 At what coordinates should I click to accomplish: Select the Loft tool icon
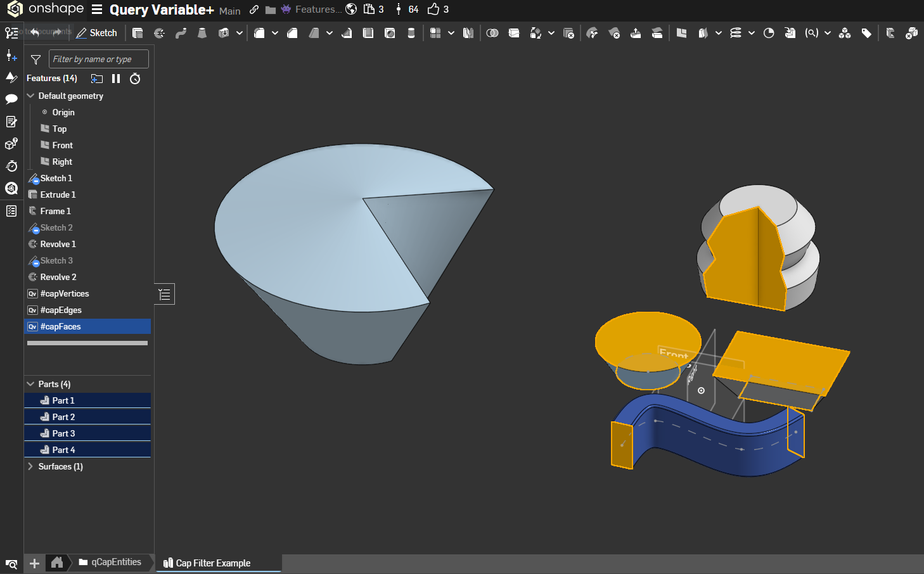(202, 33)
